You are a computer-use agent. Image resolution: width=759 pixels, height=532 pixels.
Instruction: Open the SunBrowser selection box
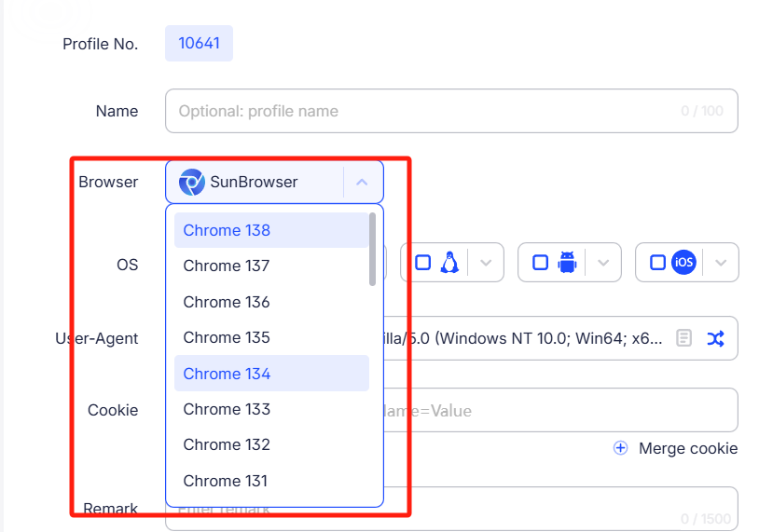point(274,183)
